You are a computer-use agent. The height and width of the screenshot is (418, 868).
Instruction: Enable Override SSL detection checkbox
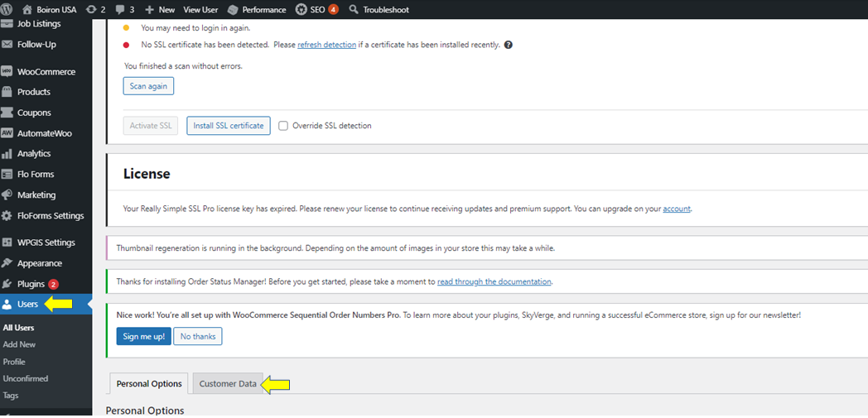tap(283, 126)
